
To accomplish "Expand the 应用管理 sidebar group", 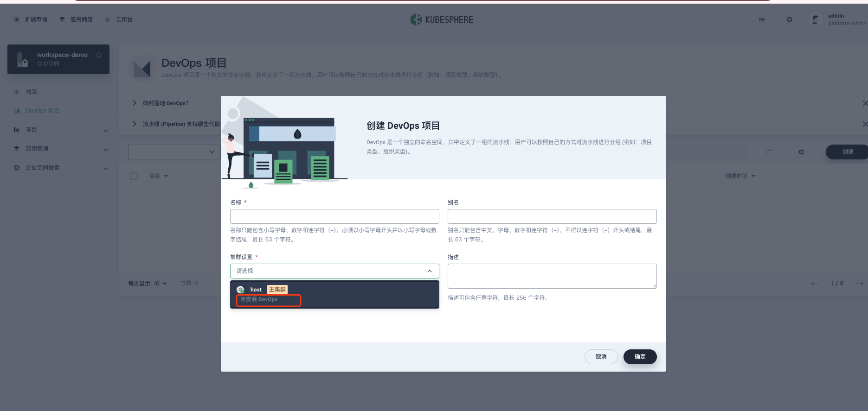I will (x=61, y=149).
